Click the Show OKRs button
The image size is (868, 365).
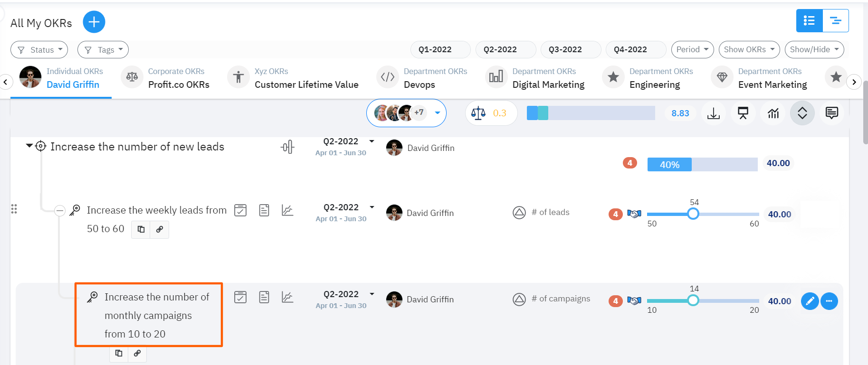point(749,49)
